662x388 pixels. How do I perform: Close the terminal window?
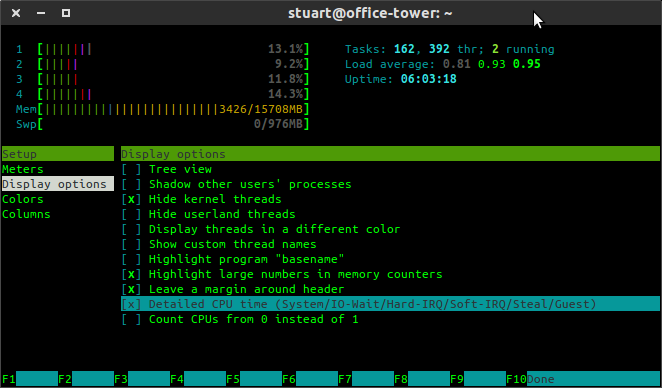pos(16,13)
